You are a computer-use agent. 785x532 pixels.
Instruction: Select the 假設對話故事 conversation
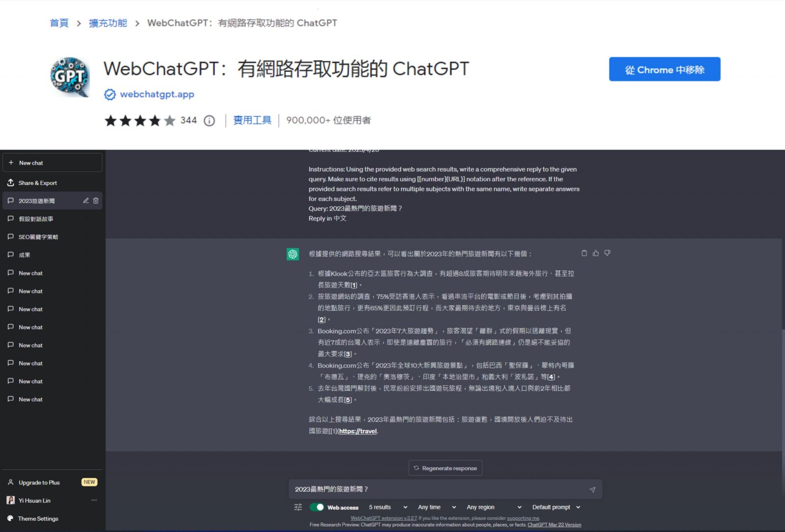52,219
